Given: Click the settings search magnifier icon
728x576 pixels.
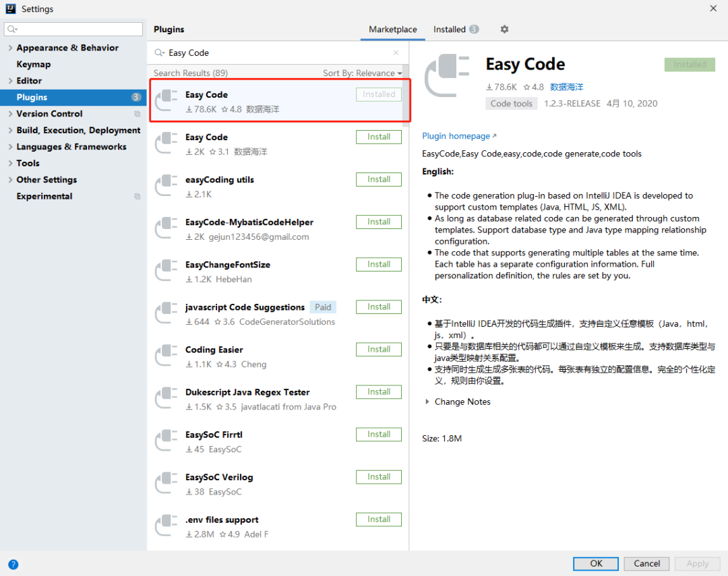Looking at the screenshot, I should click(x=12, y=29).
